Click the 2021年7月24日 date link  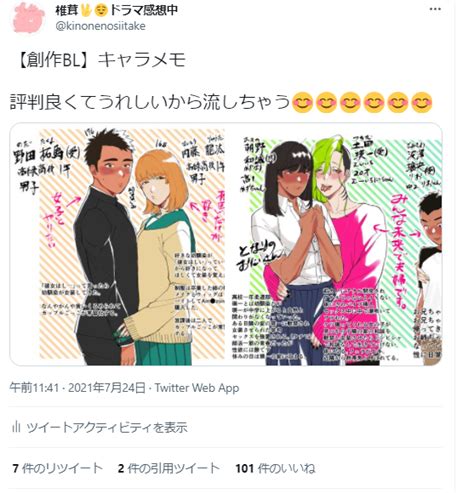pos(107,388)
